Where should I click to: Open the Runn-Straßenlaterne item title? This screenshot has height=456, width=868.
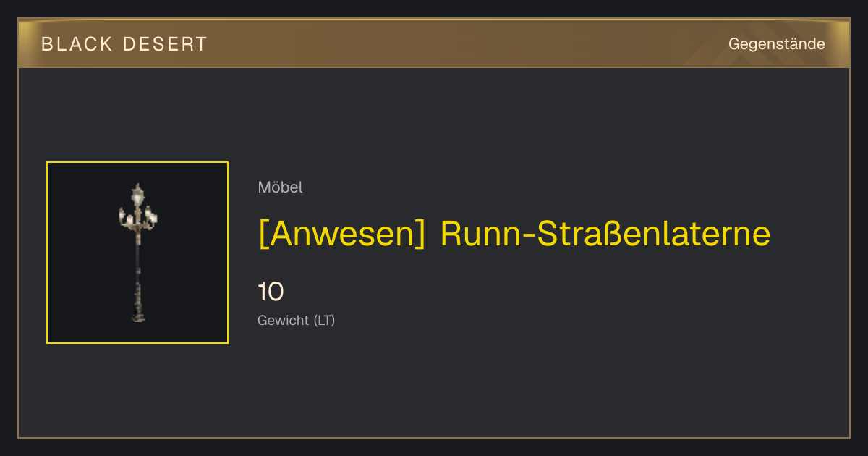pyautogui.click(x=514, y=234)
